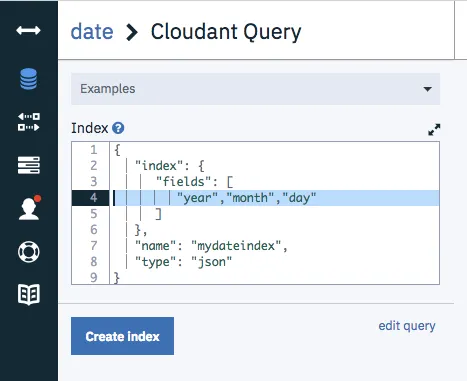Click the "name": "mydateindex" line

[x=211, y=246]
